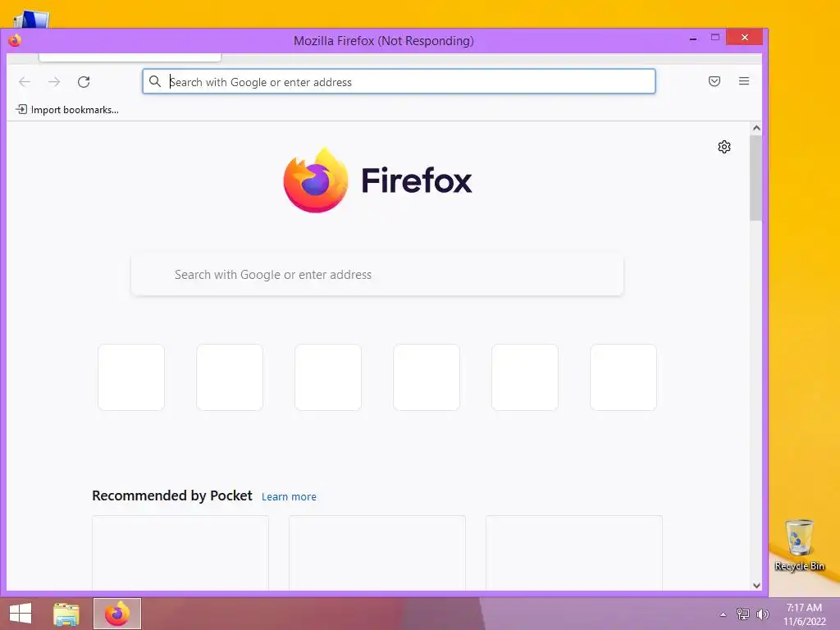Open the network tray icon
This screenshot has width=840, height=630.
[x=742, y=614]
